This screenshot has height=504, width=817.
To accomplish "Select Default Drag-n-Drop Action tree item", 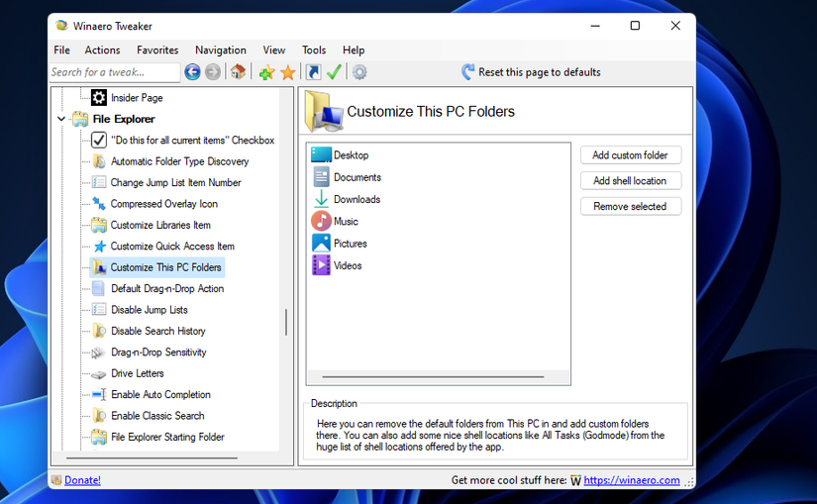I will coord(167,288).
